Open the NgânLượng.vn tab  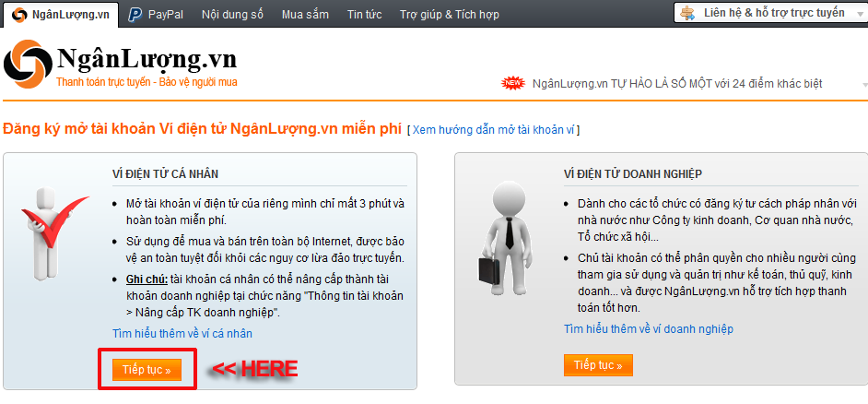60,15
